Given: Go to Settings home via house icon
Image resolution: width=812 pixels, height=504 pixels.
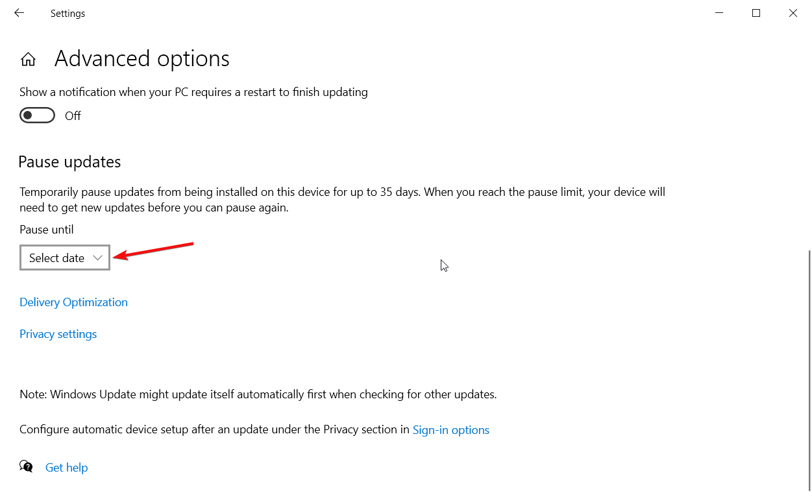Looking at the screenshot, I should [28, 60].
